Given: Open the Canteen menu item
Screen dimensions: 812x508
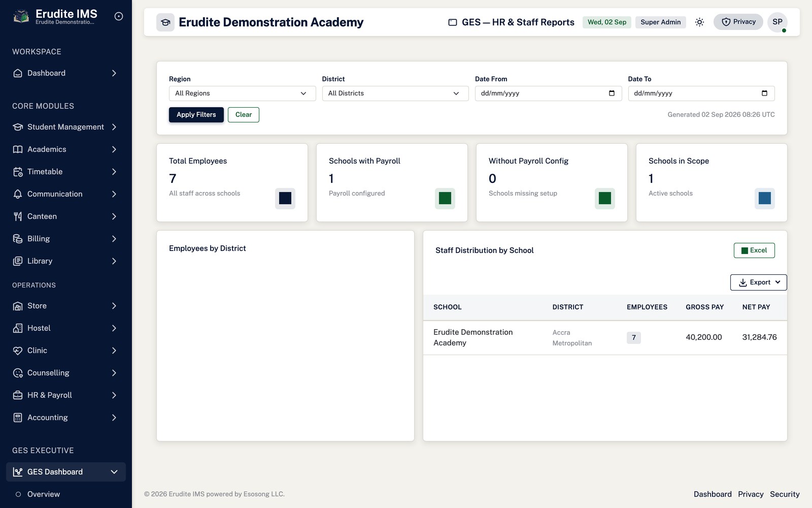Looking at the screenshot, I should point(66,216).
